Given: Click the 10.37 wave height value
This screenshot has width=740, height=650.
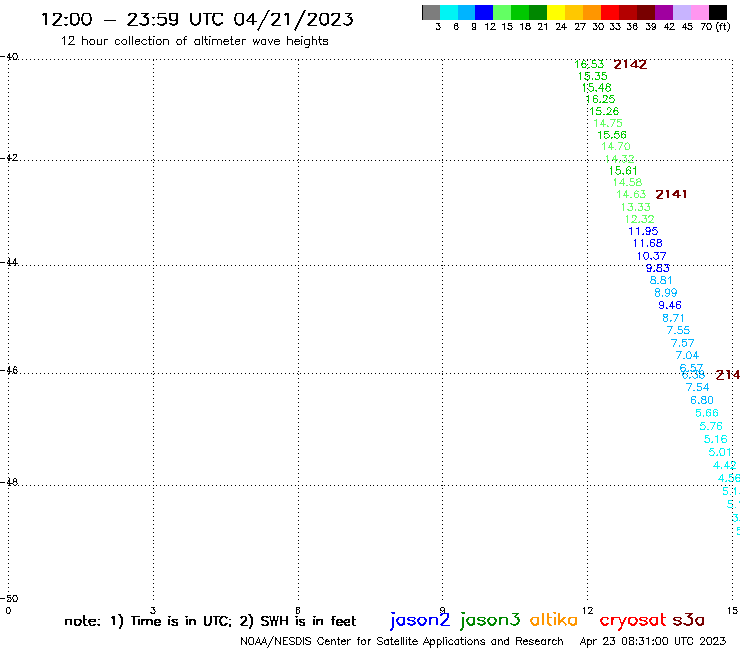Looking at the screenshot, I should (x=652, y=256).
